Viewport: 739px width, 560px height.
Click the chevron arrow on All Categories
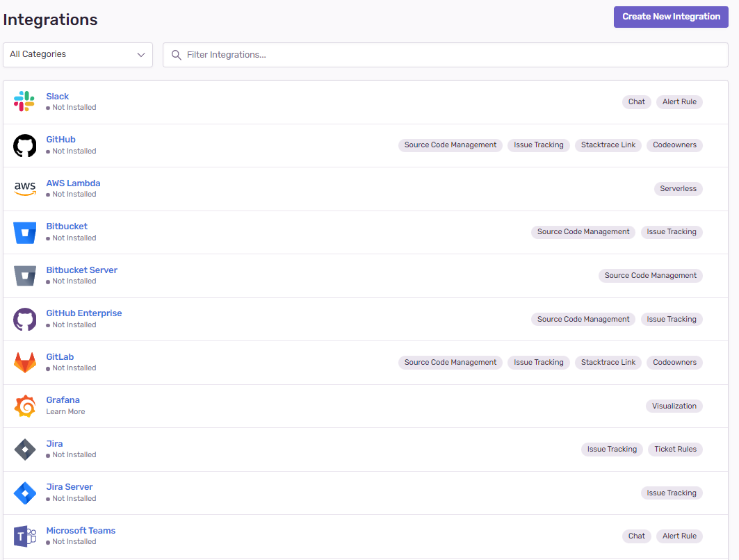[x=141, y=55]
